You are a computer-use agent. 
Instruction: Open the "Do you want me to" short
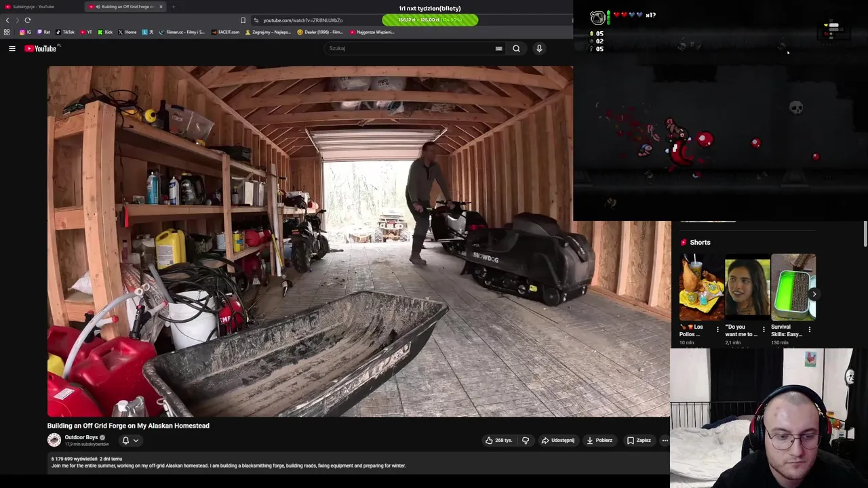(x=747, y=287)
